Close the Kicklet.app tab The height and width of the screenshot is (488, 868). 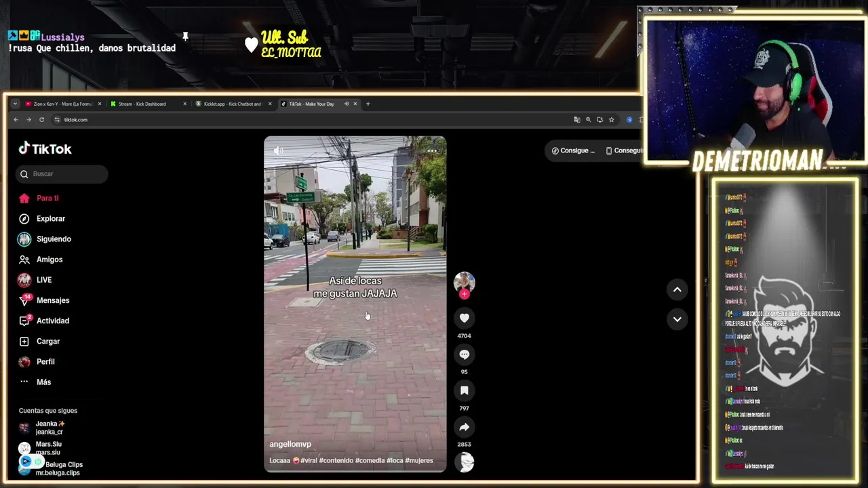[270, 104]
